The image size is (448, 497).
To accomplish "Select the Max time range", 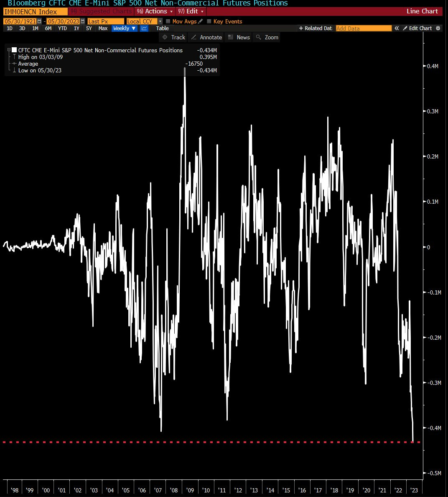I will (x=103, y=28).
